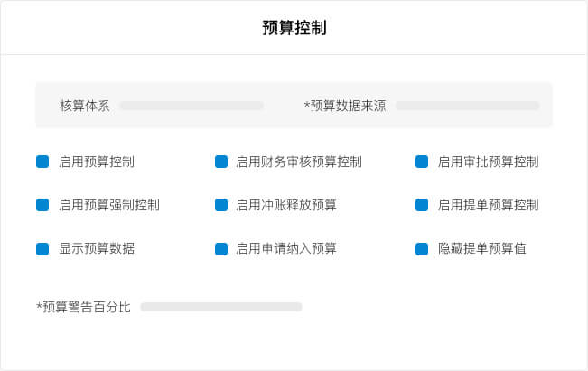Click the 预算控制 title heading
The image size is (588, 371).
pos(294,28)
